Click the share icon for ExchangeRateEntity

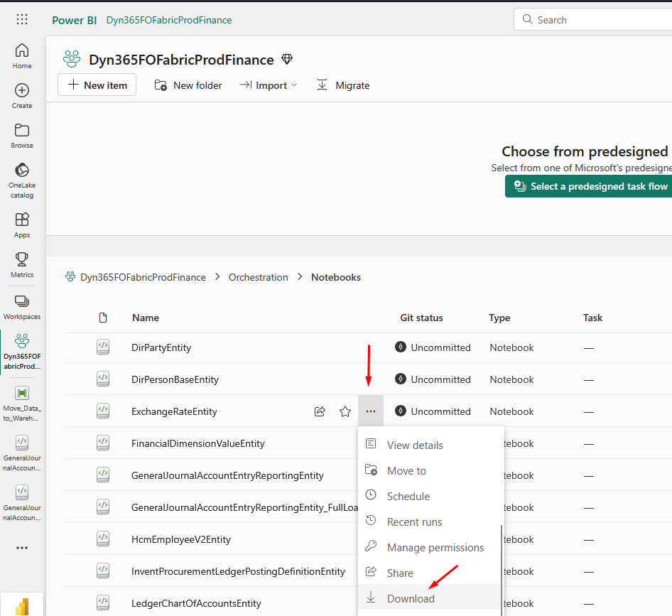coord(320,411)
